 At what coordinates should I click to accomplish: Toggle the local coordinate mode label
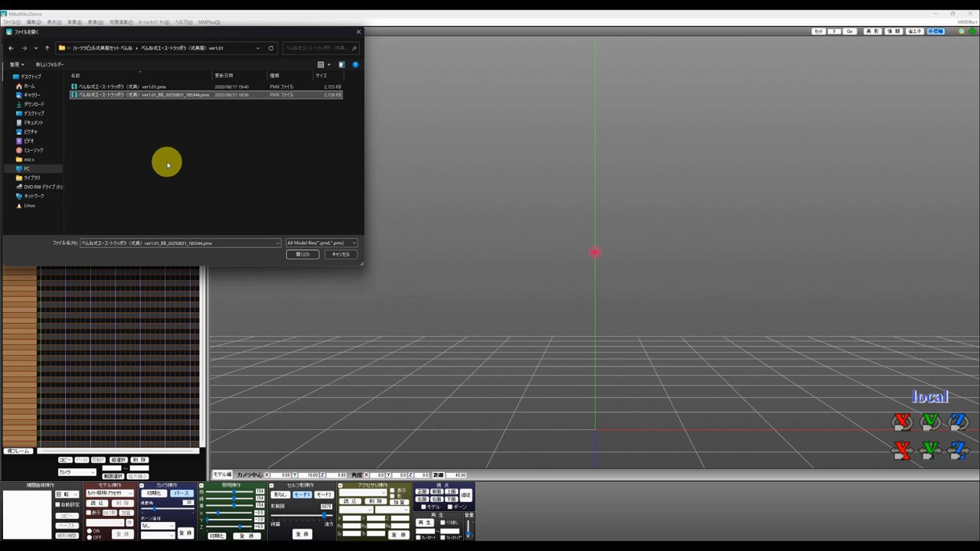pyautogui.click(x=930, y=396)
